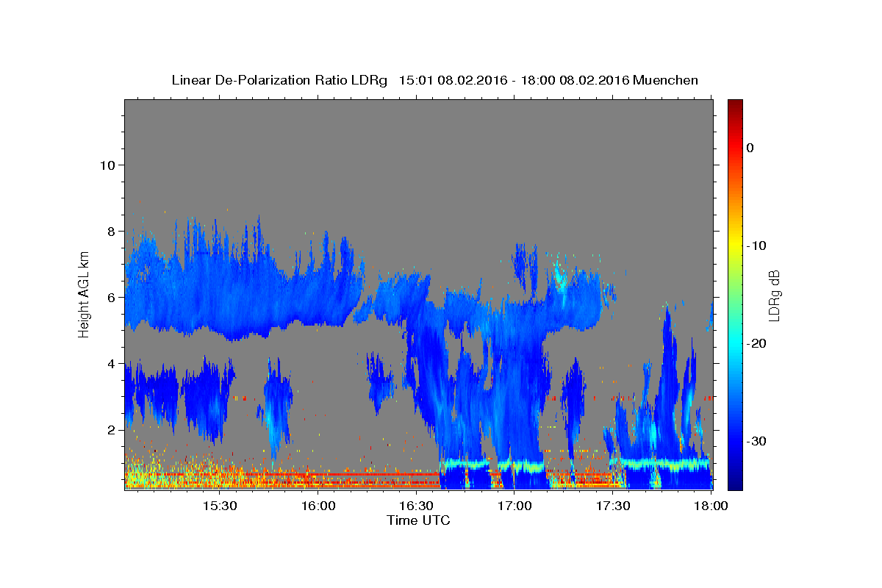Click the 17:30 time axis label
The image size is (882, 588).
(613, 506)
